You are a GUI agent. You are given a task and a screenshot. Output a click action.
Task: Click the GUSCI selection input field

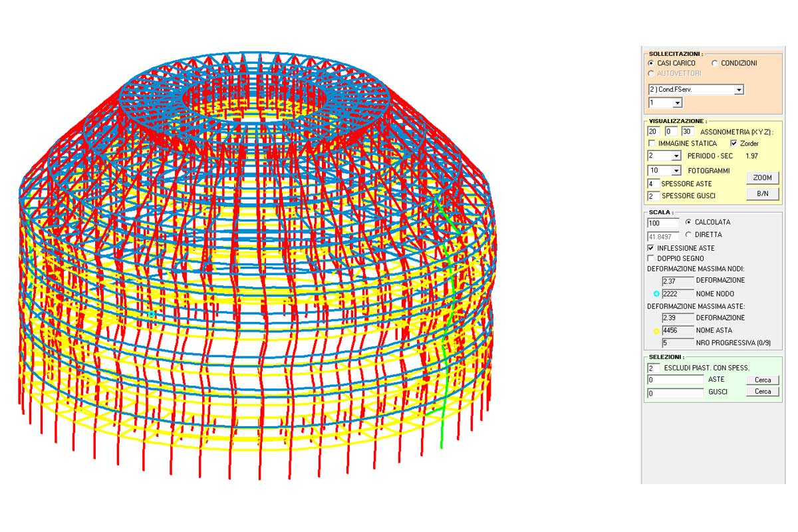[676, 393]
